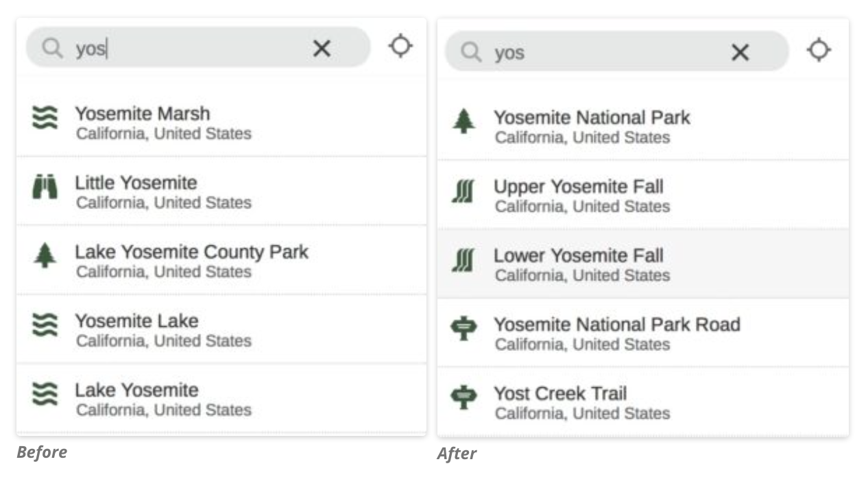Click the locate-me crosshair icon in Before panel

point(400,47)
